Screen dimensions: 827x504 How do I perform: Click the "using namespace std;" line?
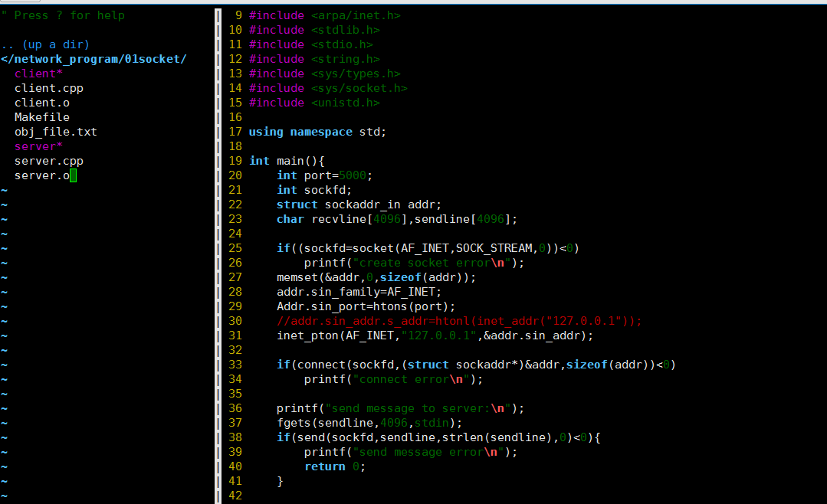coord(317,132)
